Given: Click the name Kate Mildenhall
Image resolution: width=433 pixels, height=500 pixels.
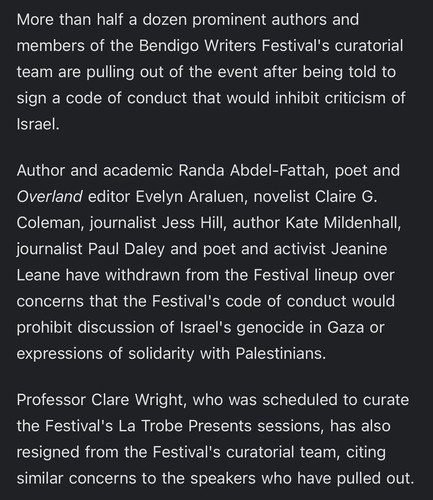Looking at the screenshot, I should click(342, 223).
